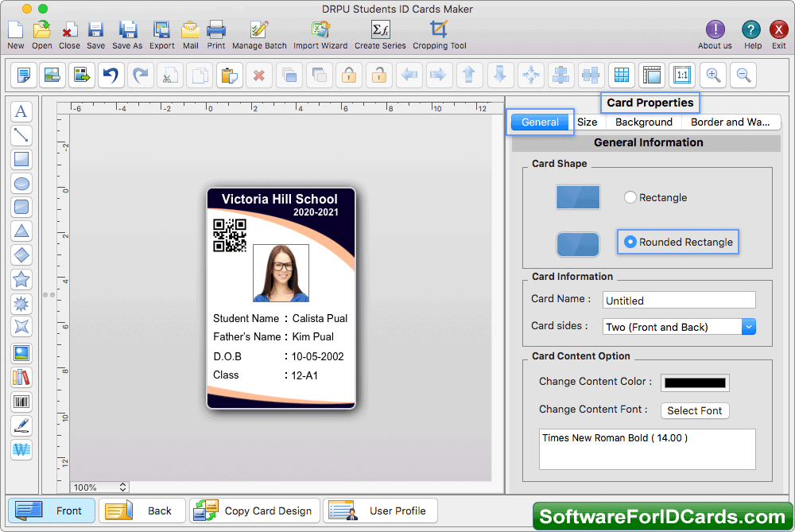
Task: Click the Close file icon
Action: (x=69, y=30)
